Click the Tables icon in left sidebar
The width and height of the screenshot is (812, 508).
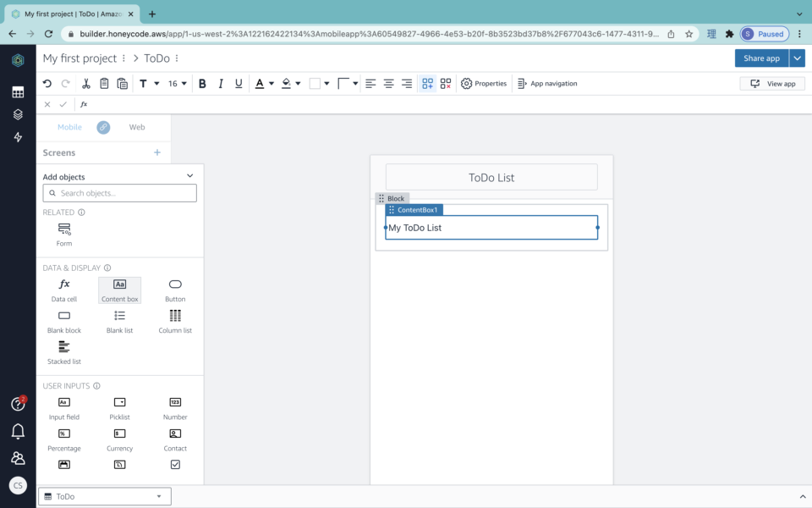tap(18, 91)
